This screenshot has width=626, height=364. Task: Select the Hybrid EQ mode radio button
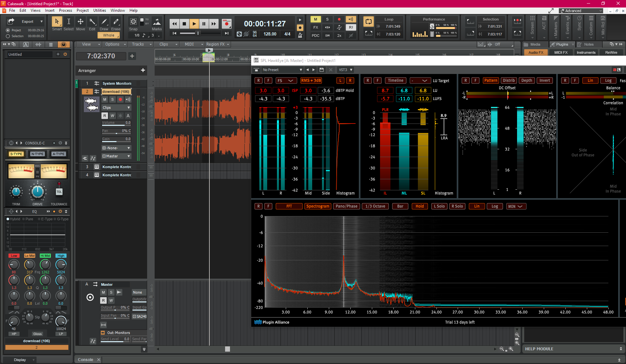pyautogui.click(x=8, y=219)
